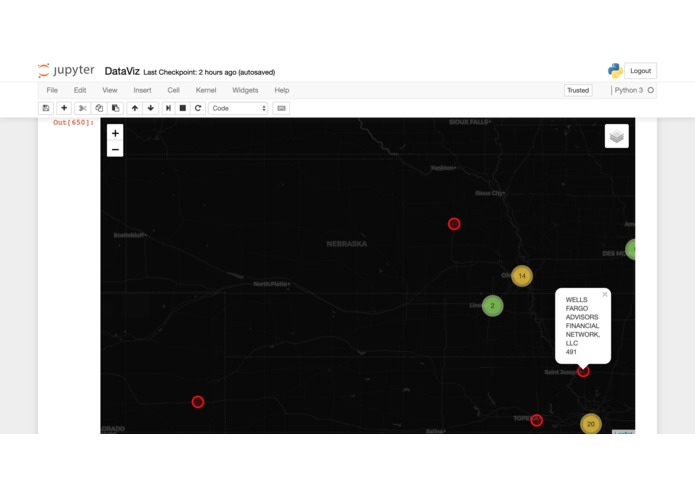This screenshot has height=494, width=695.
Task: Open the View menu
Action: click(109, 90)
